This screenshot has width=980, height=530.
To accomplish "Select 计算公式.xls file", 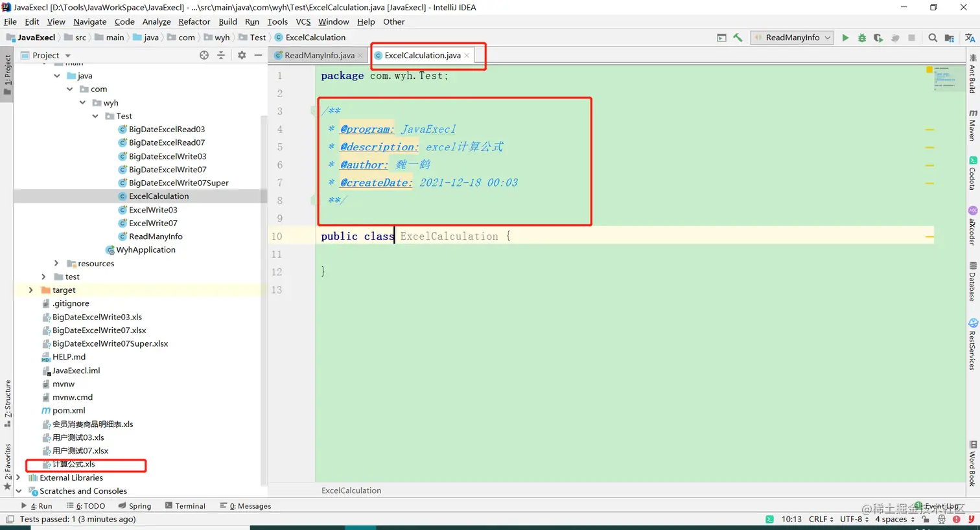I will pyautogui.click(x=73, y=464).
